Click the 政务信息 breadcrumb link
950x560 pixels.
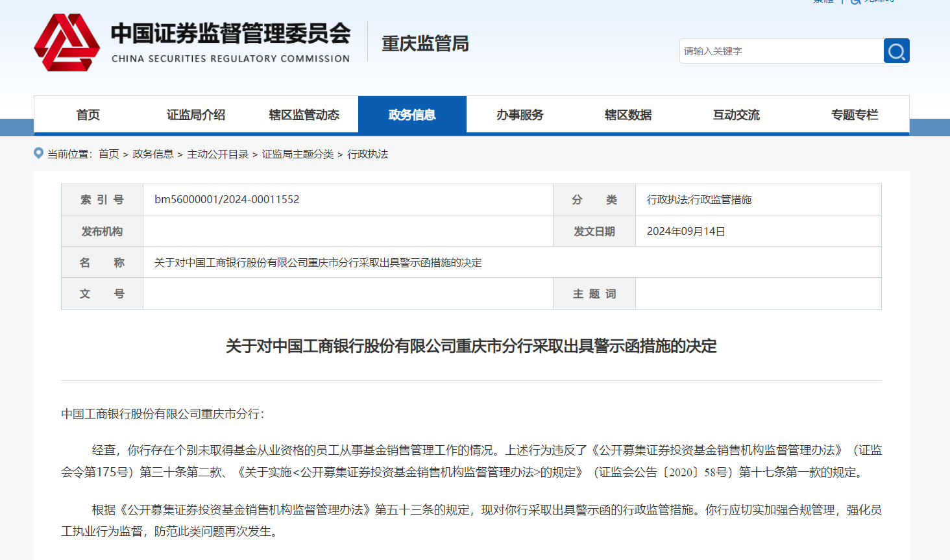pos(154,154)
